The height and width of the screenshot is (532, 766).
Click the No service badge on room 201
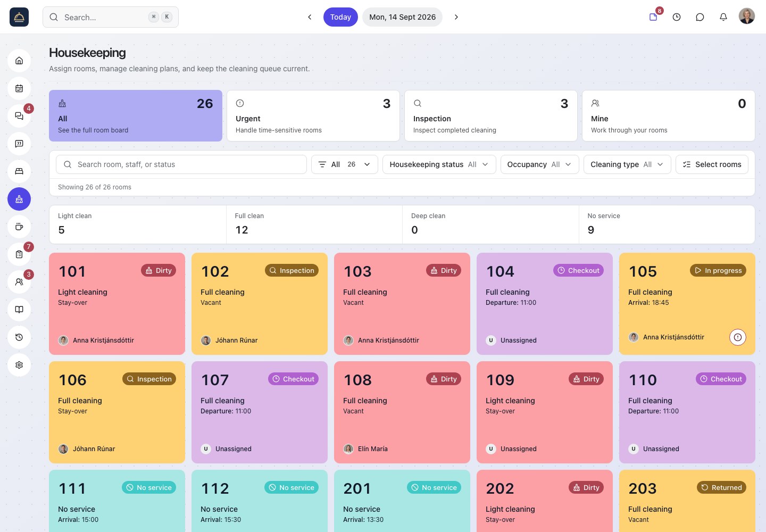[x=434, y=487]
